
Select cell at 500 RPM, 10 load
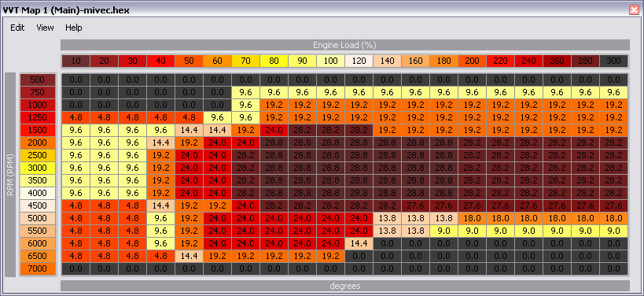click(x=75, y=80)
